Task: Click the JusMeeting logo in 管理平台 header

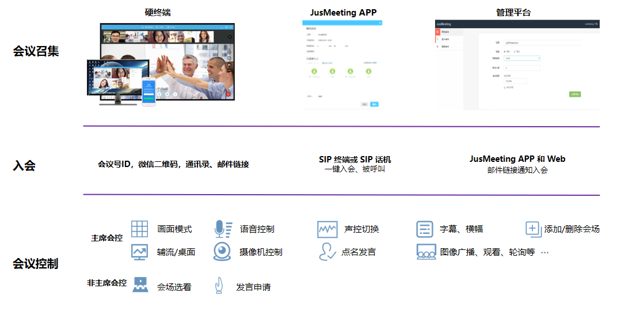Action: coord(444,24)
